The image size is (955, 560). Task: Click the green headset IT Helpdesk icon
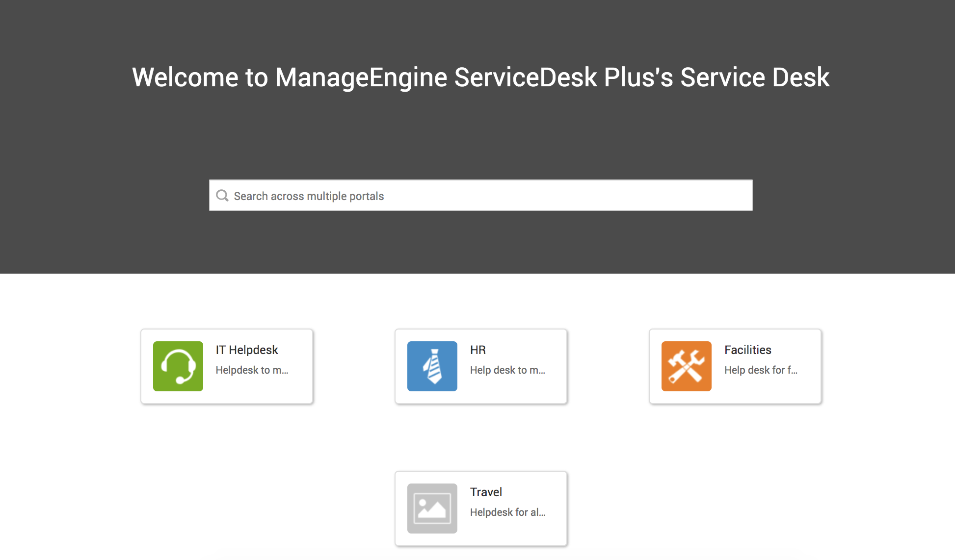pyautogui.click(x=178, y=366)
